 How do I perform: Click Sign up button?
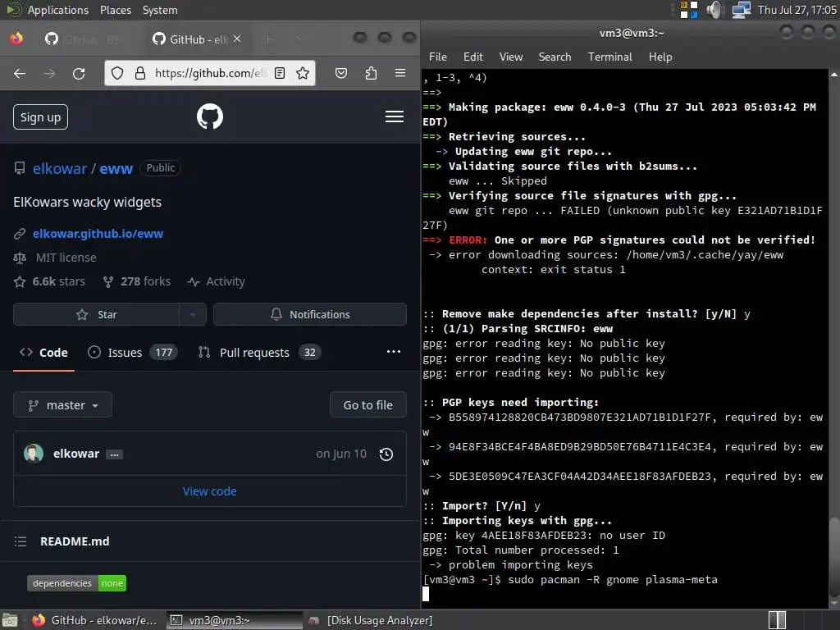pos(41,116)
